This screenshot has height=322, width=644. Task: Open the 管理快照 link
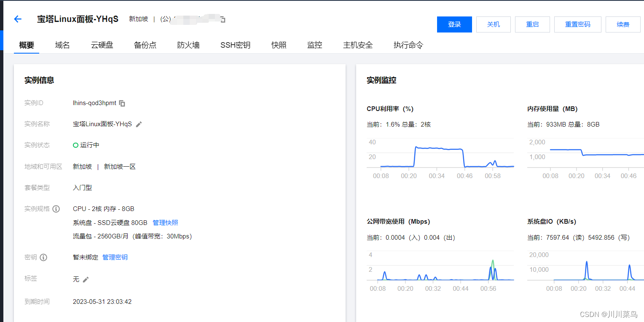[165, 222]
